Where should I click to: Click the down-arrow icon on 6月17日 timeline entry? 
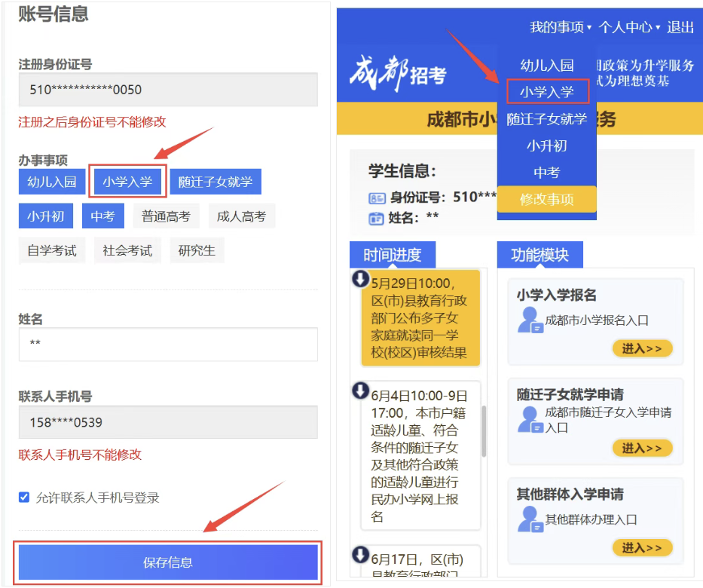pyautogui.click(x=360, y=554)
